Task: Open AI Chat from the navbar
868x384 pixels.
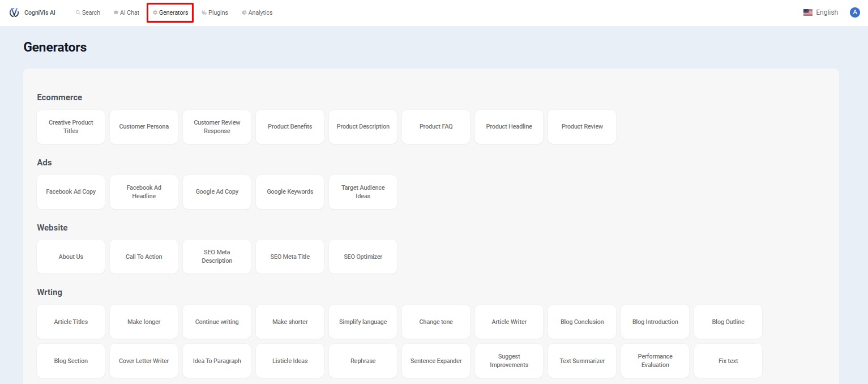Action: [x=126, y=12]
